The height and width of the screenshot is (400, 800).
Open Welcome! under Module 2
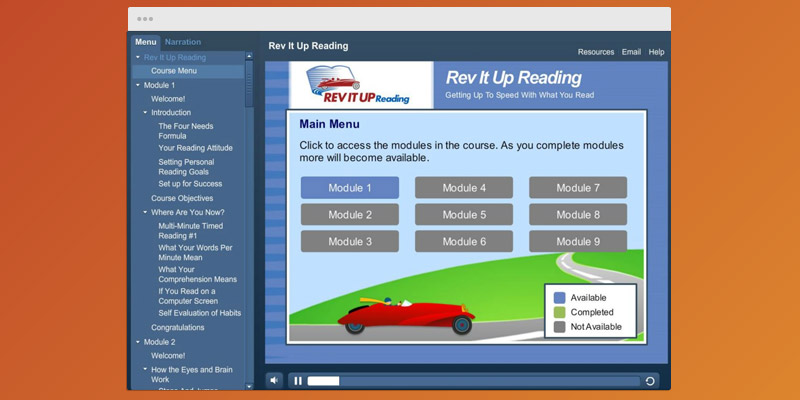coord(168,356)
